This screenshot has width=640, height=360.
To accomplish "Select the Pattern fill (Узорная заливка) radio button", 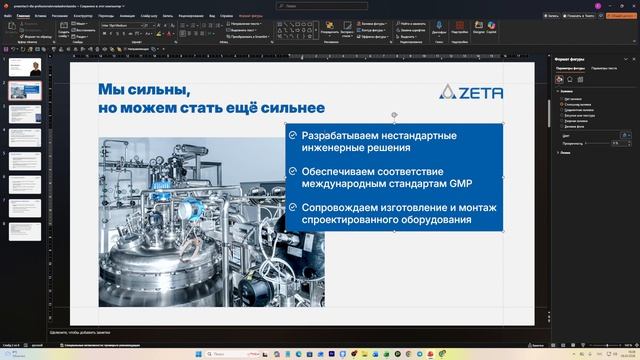I will [x=562, y=121].
